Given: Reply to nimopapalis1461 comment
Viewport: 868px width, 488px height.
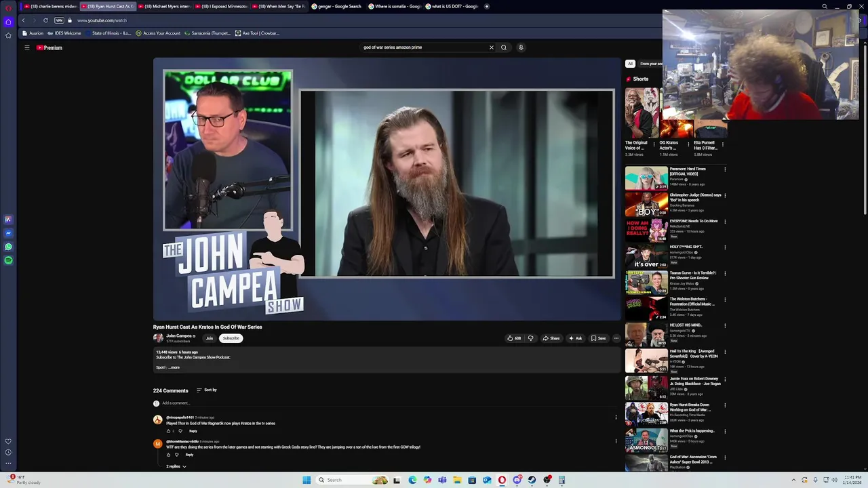Looking at the screenshot, I should [193, 431].
